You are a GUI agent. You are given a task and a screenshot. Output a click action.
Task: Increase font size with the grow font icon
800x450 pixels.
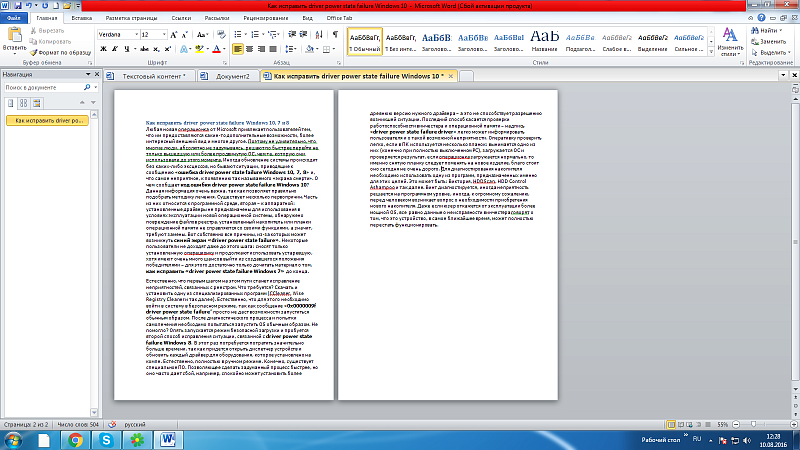tap(173, 35)
